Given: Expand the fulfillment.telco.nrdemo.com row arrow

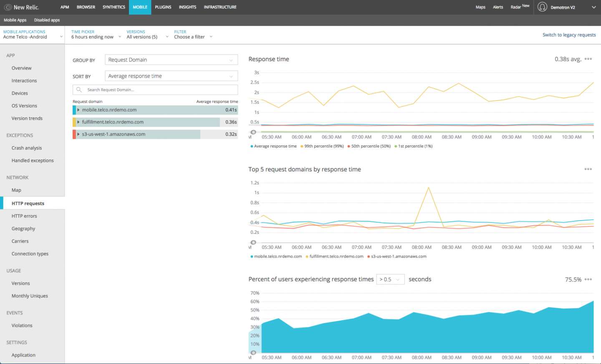Looking at the screenshot, I should tap(78, 122).
